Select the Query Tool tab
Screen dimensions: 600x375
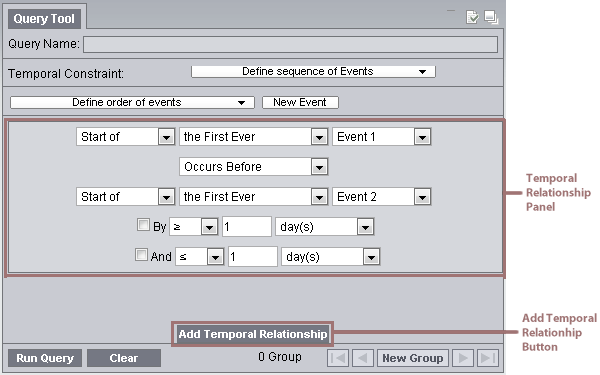pos(44,19)
